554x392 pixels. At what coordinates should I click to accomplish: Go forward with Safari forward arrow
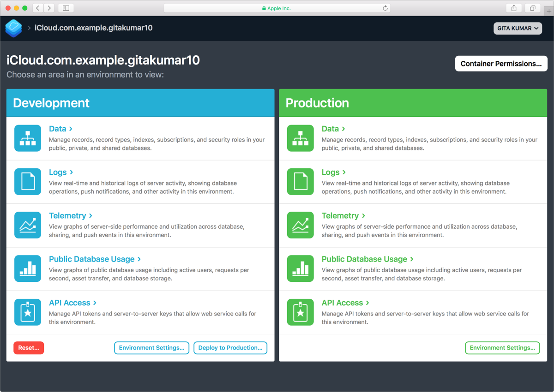click(x=49, y=8)
